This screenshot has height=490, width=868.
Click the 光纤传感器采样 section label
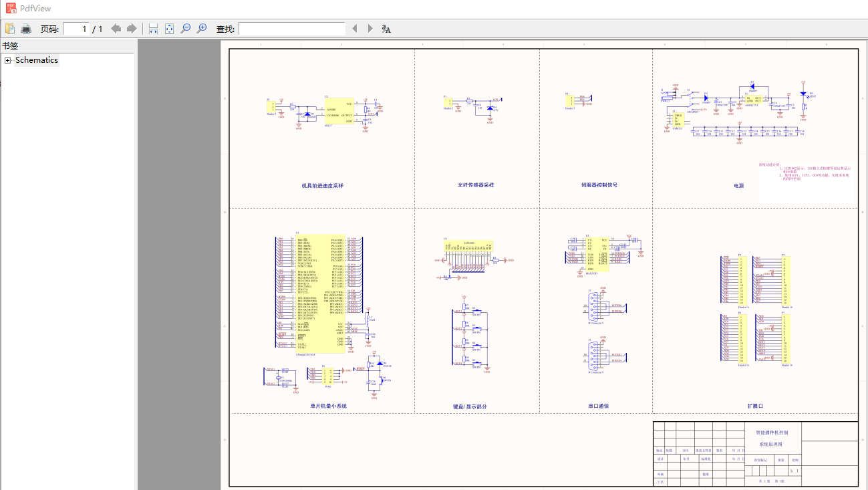click(x=476, y=185)
